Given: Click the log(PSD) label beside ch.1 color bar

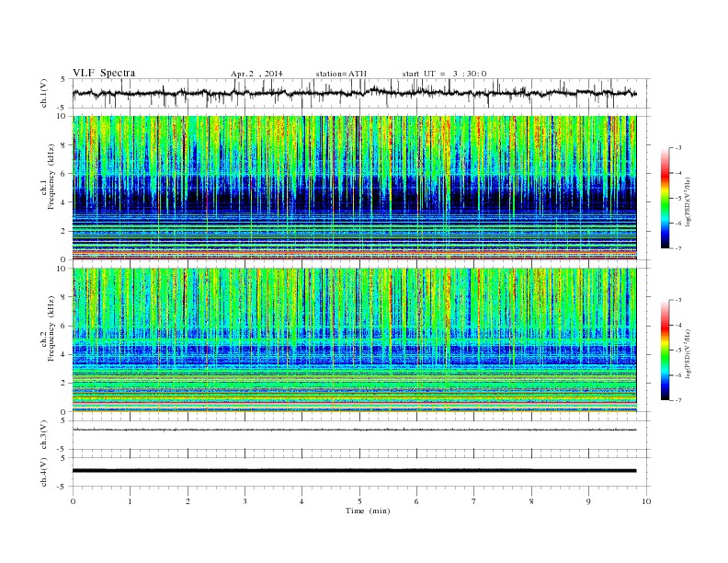Looking at the screenshot, I should pyautogui.click(x=688, y=202).
